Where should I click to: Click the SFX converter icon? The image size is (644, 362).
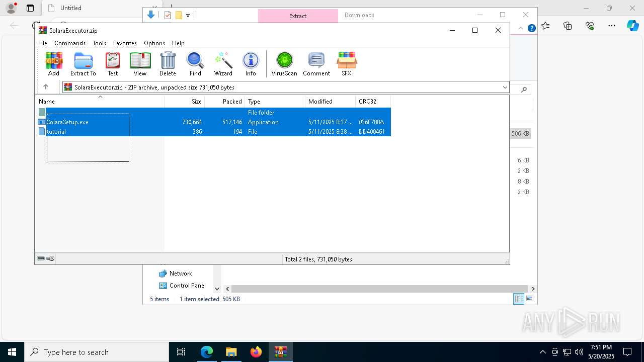pyautogui.click(x=347, y=64)
